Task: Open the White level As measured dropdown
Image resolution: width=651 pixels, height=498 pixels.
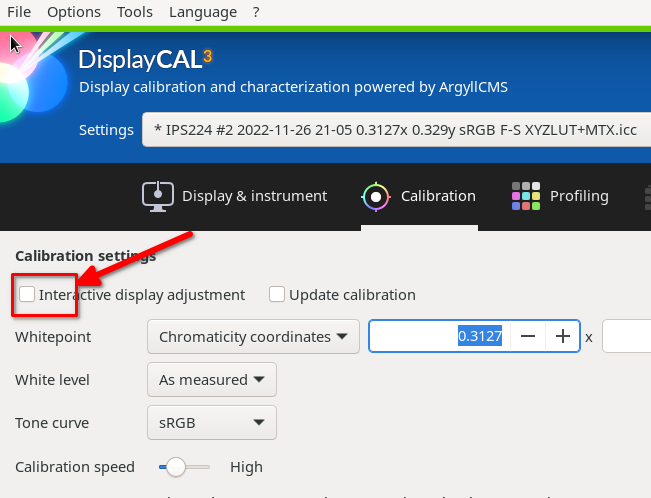Action: (212, 380)
